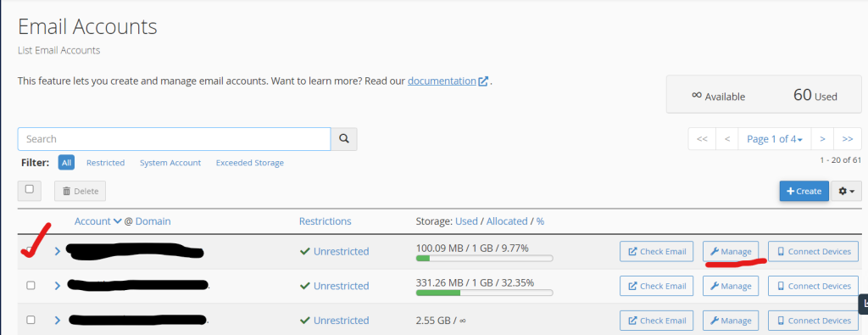868x335 pixels.
Task: Go to the first page with <<
Action: 702,139
